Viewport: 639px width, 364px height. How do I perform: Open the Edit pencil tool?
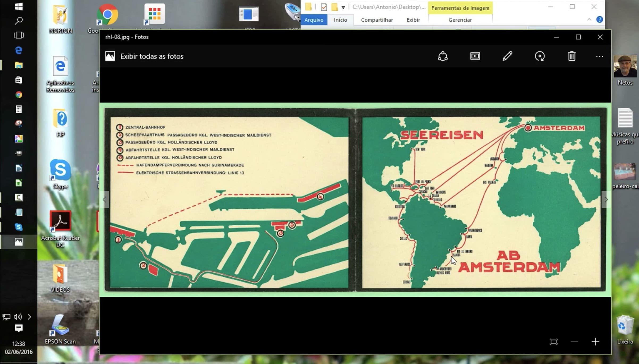[507, 56]
